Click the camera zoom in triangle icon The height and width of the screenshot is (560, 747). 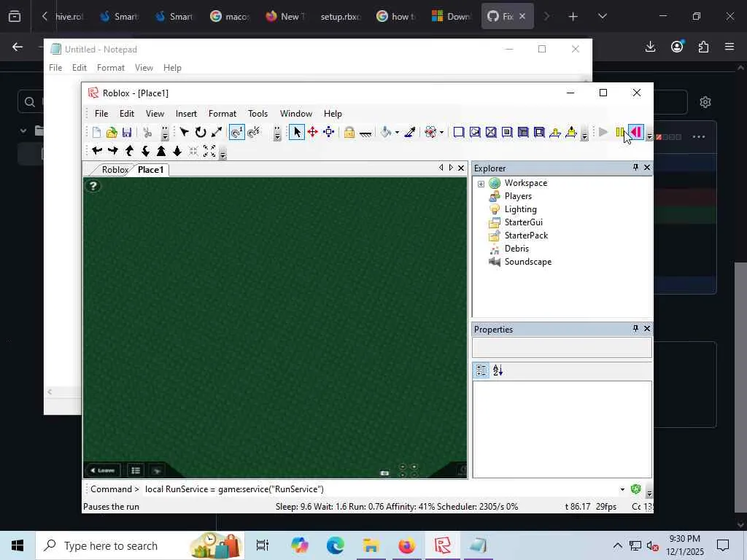tap(161, 151)
